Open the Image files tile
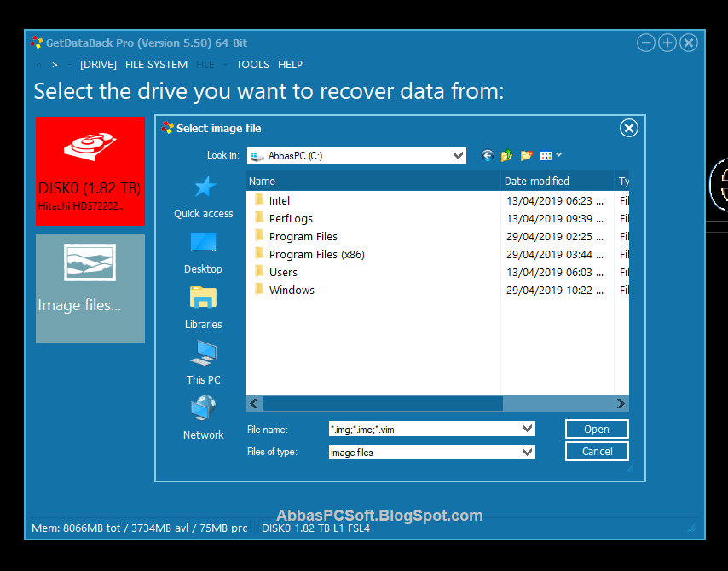This screenshot has height=571, width=728. 90,288
